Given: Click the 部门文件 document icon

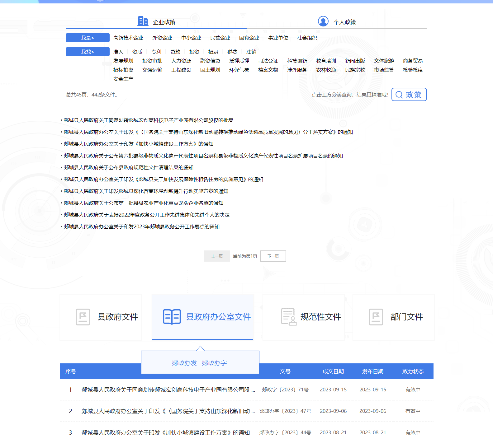Looking at the screenshot, I should pos(376,317).
